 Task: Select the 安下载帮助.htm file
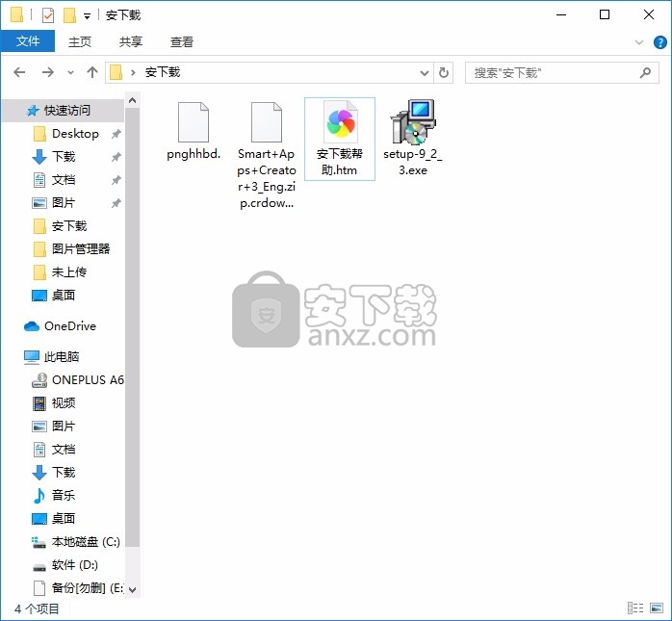340,139
